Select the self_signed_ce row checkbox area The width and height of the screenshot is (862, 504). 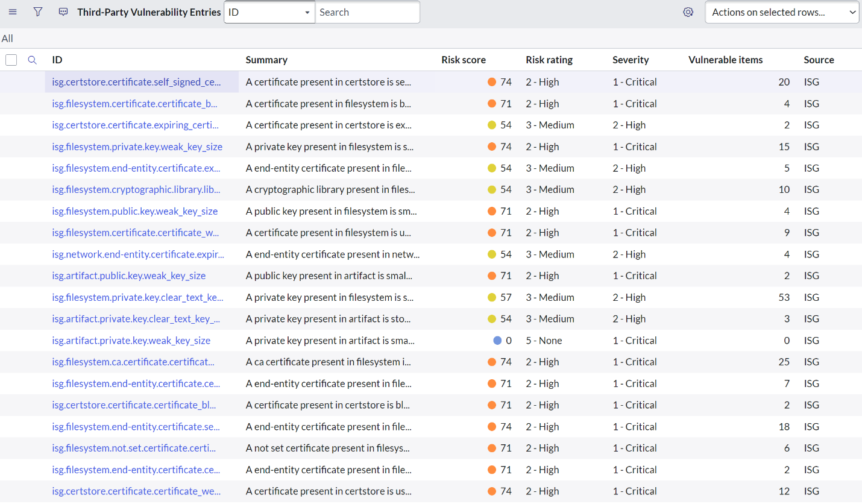10,82
